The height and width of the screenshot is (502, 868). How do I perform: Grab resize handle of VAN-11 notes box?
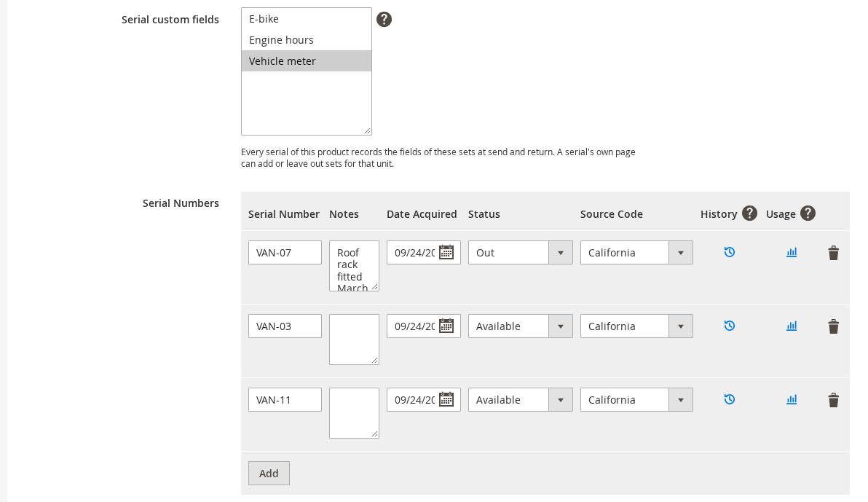(x=375, y=435)
